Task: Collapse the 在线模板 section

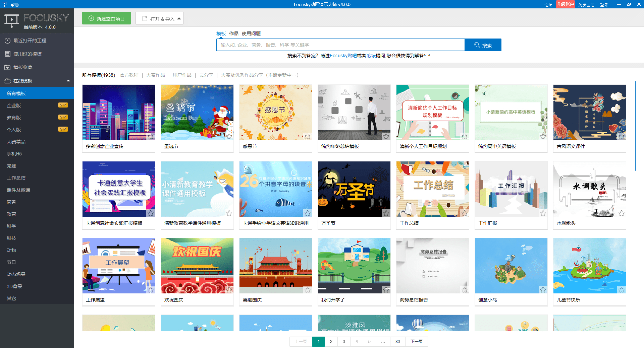Action: (68, 80)
